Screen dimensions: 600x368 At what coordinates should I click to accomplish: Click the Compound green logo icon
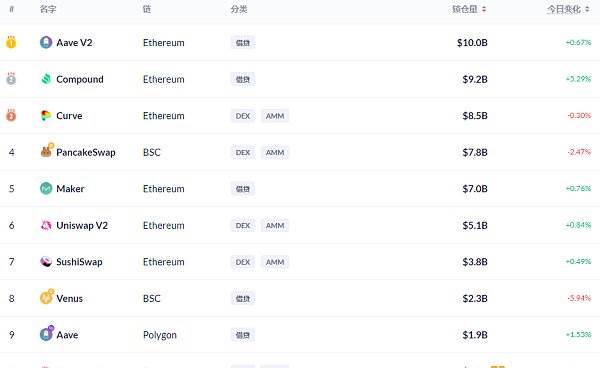pos(46,79)
